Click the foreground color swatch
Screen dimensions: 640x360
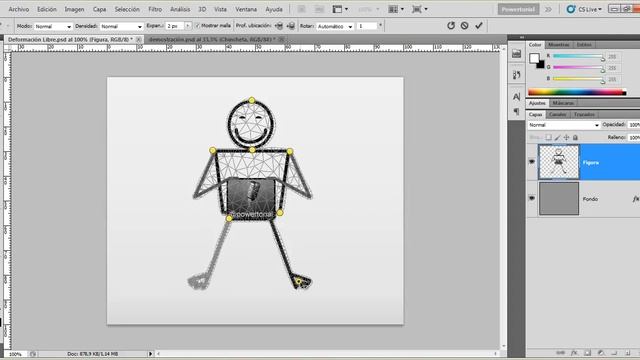point(534,58)
